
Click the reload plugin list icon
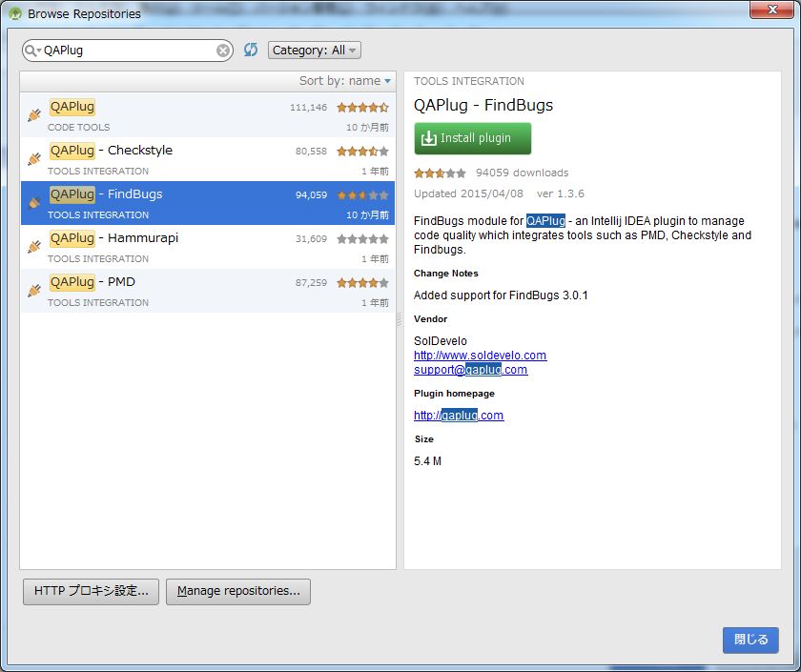tap(250, 50)
